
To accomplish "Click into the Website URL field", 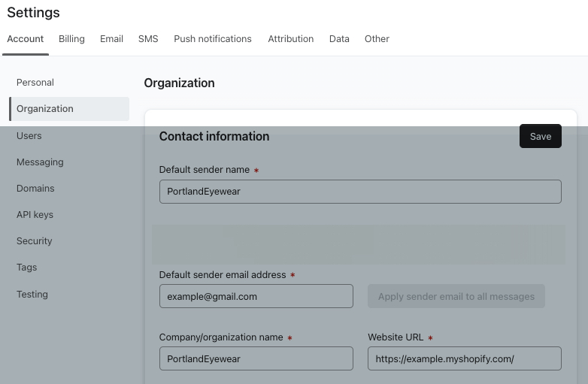I will coord(464,358).
